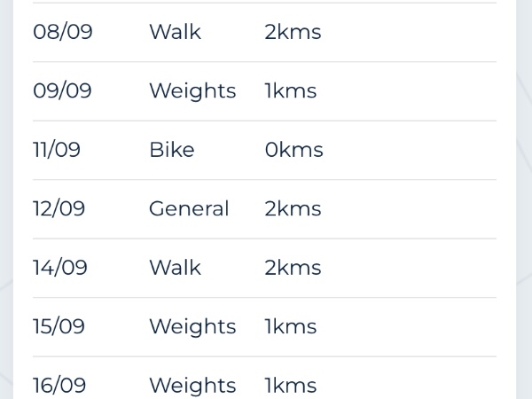Open the 15/09 date entry
This screenshot has width=532, height=399.
59,326
